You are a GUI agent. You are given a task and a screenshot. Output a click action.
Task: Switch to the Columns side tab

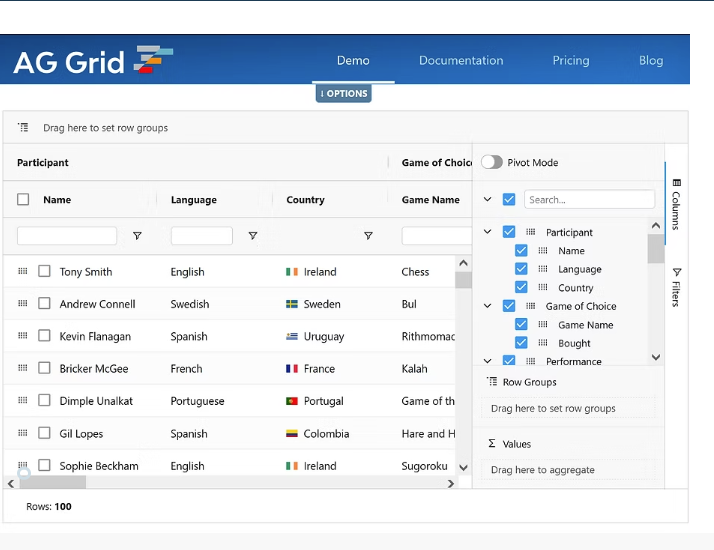coord(677,204)
